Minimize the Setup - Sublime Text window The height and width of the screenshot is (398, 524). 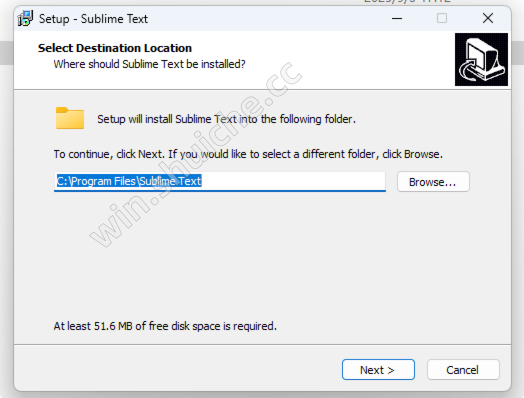tap(397, 18)
